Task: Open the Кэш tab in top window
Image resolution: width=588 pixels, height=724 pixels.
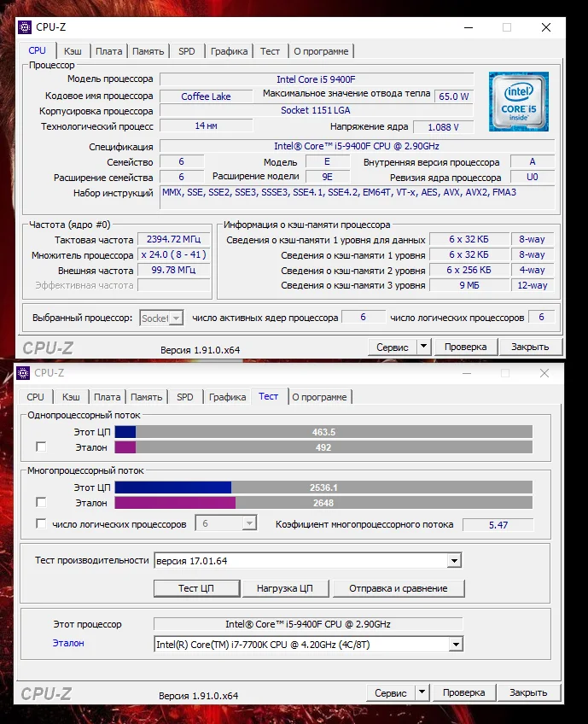Action: point(73,51)
